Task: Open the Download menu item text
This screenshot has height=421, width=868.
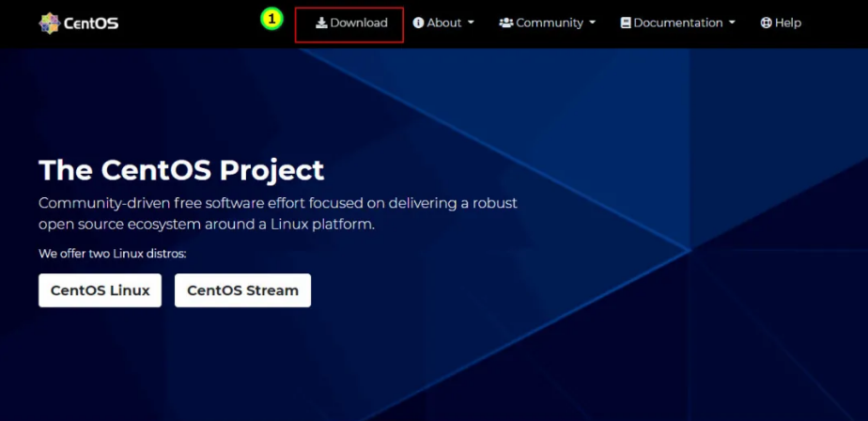Action: coord(359,23)
